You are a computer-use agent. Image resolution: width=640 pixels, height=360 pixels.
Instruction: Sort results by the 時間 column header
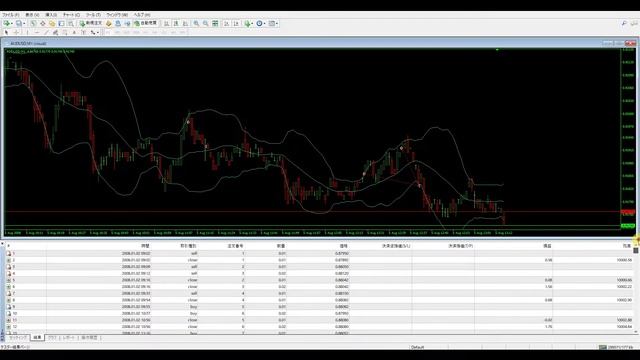145,246
